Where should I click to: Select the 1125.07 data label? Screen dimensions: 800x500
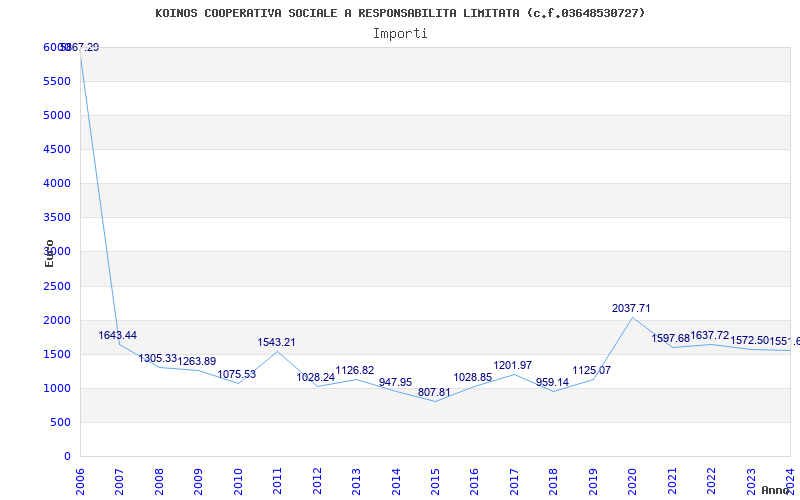[591, 370]
